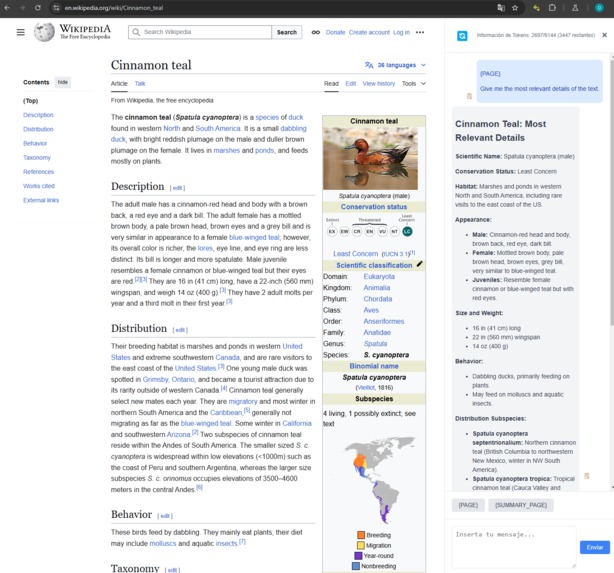Open the Anatidae family link
Image resolution: width=614 pixels, height=573 pixels.
377,333
